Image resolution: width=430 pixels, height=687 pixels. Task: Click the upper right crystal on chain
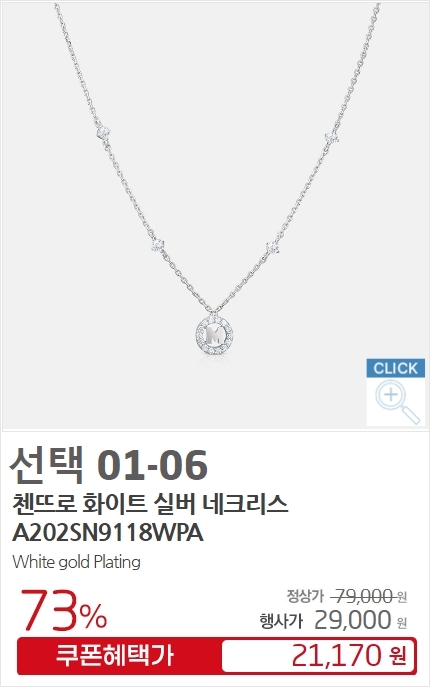click(x=332, y=138)
